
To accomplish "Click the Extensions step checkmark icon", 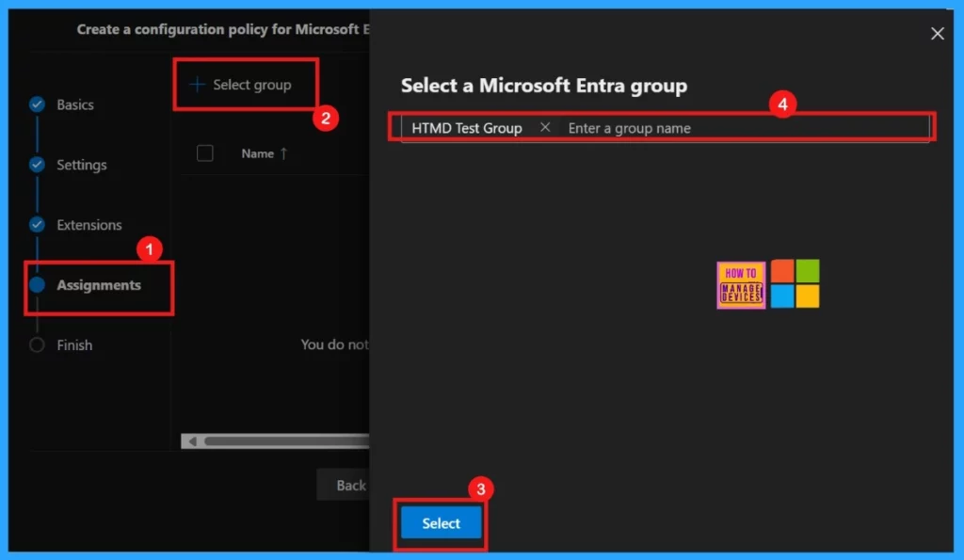I will [x=37, y=224].
